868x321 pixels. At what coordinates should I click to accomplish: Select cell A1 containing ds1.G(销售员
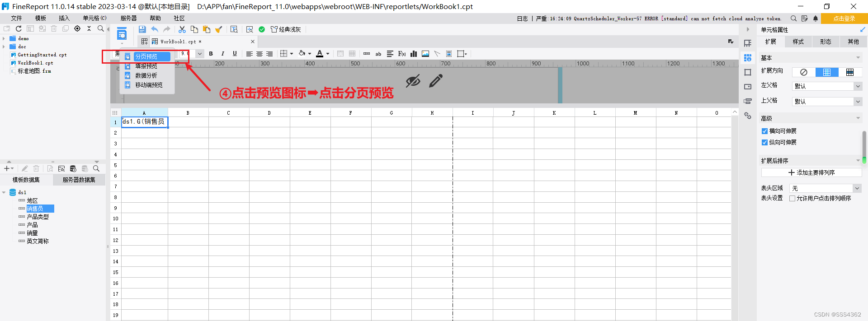tap(145, 122)
